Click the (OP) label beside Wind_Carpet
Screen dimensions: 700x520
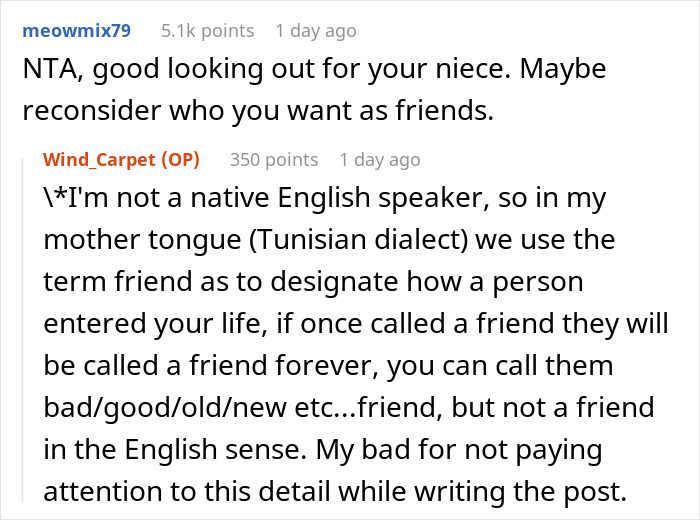pos(180,159)
